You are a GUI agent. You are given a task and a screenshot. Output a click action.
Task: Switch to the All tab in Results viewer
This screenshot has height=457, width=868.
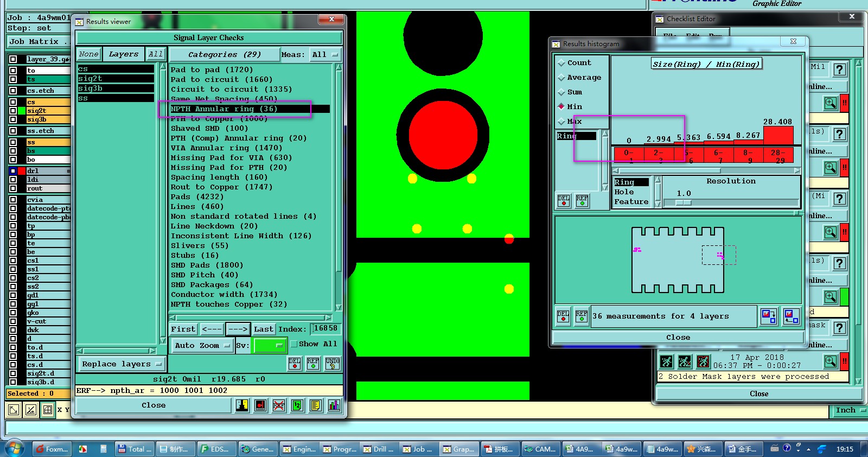pyautogui.click(x=156, y=54)
